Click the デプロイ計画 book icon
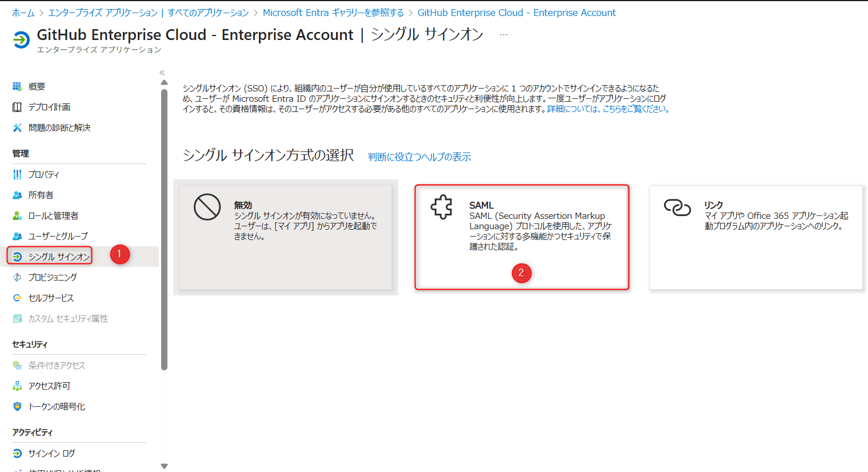The image size is (868, 472). point(17,107)
